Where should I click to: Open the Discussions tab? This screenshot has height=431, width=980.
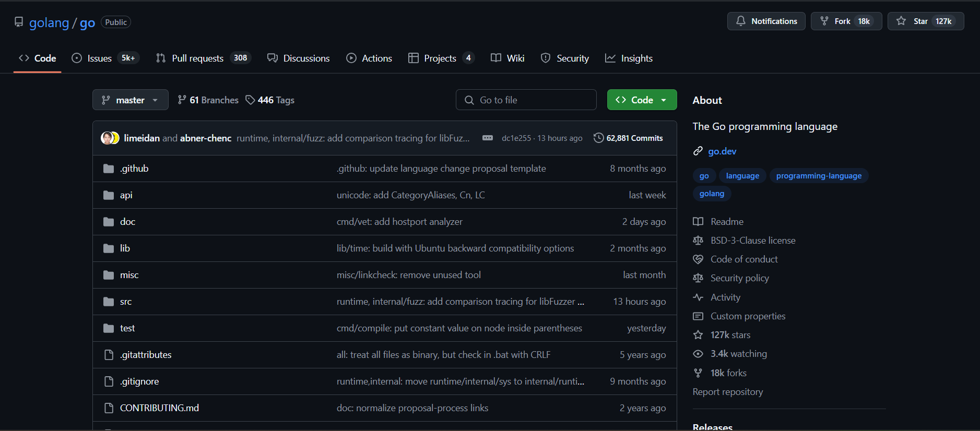(x=299, y=58)
